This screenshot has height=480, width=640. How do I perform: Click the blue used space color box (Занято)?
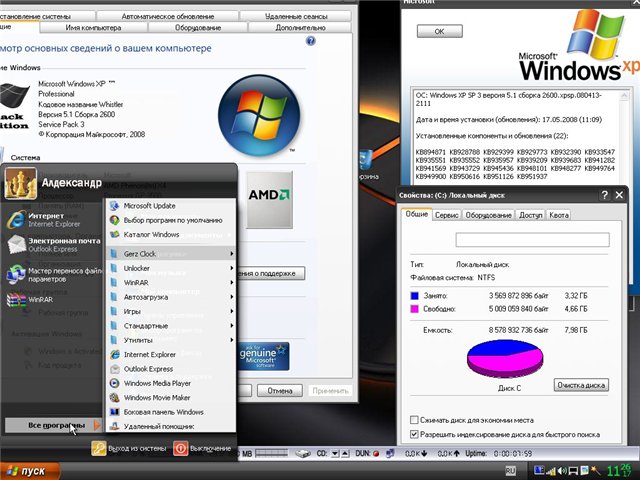point(414,296)
